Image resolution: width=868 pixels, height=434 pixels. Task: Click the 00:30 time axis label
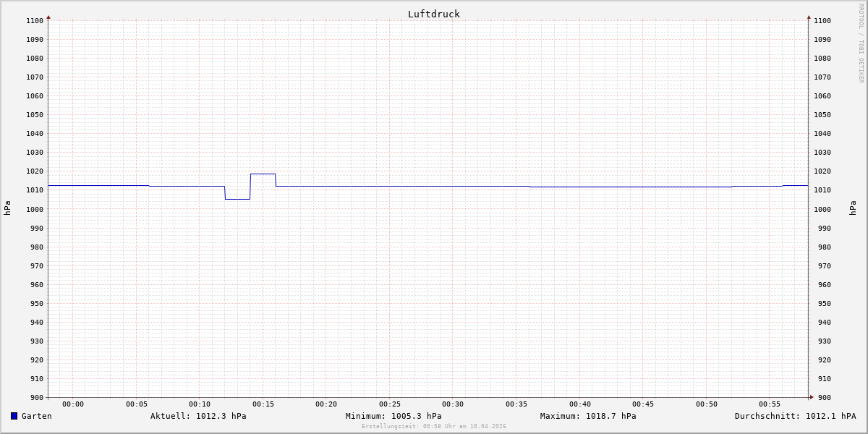453,404
